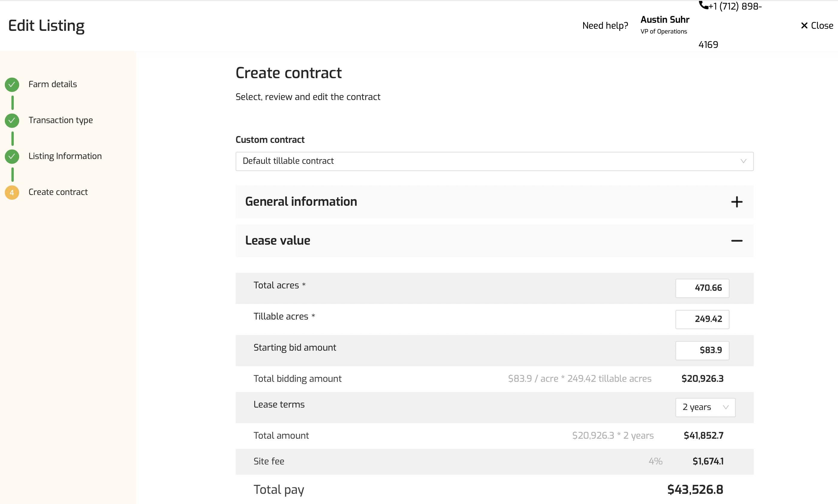This screenshot has width=838, height=504.
Task: Click the Need help? text
Action: click(605, 26)
